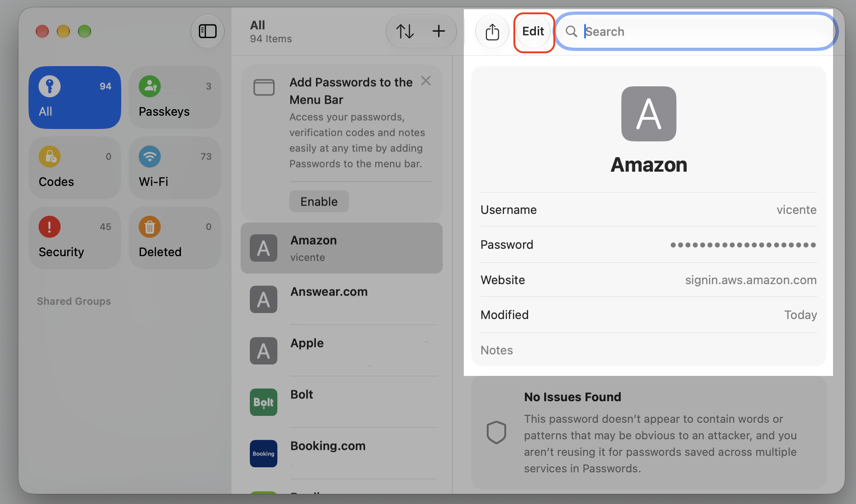Click the All 94 Items header
The image size is (856, 504).
pos(271,31)
